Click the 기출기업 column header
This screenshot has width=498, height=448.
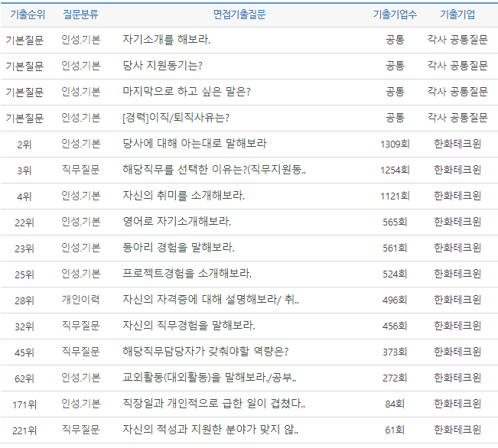[x=457, y=15]
